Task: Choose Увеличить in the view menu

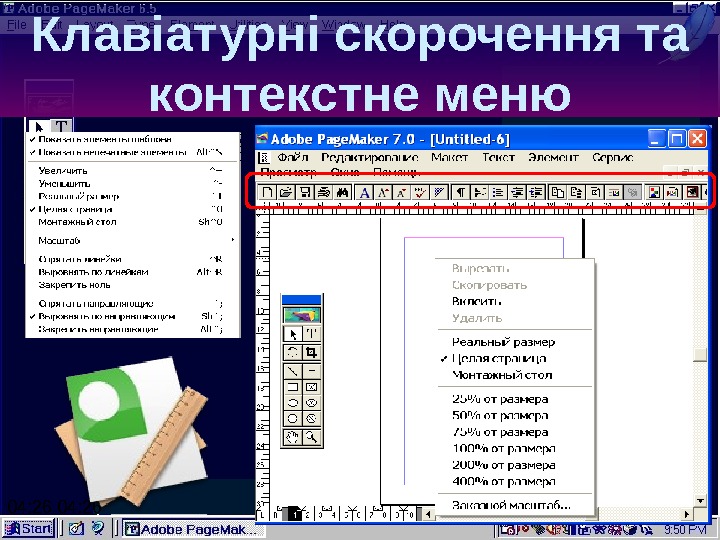Action: coord(132,171)
